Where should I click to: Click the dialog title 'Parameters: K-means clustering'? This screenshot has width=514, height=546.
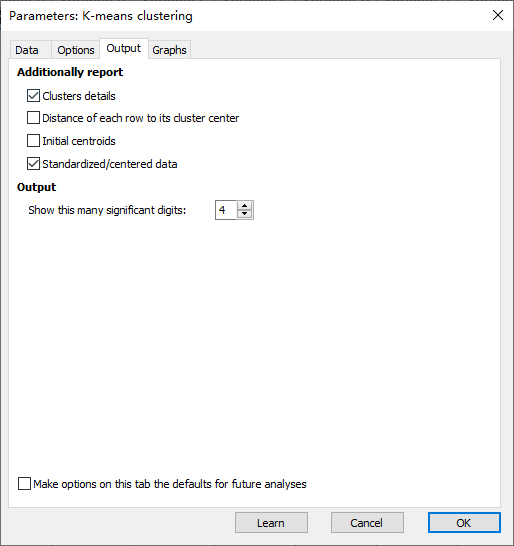[101, 16]
